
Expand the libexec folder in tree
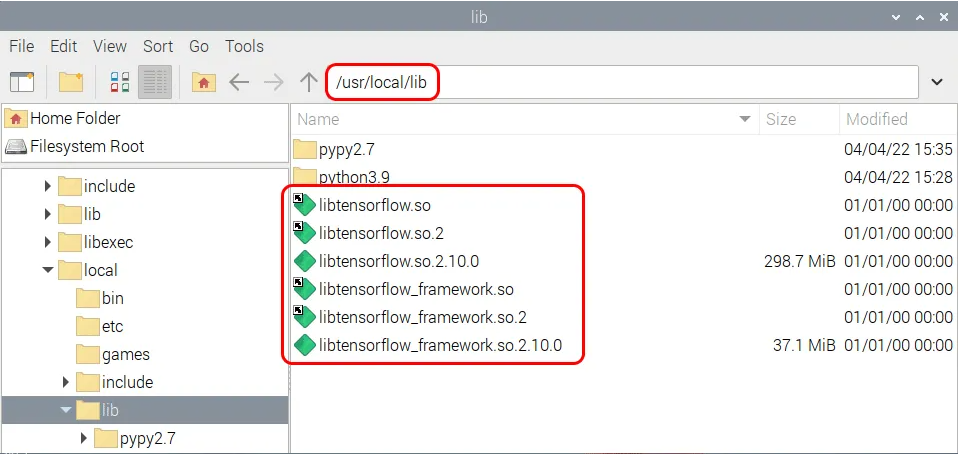pyautogui.click(x=48, y=242)
